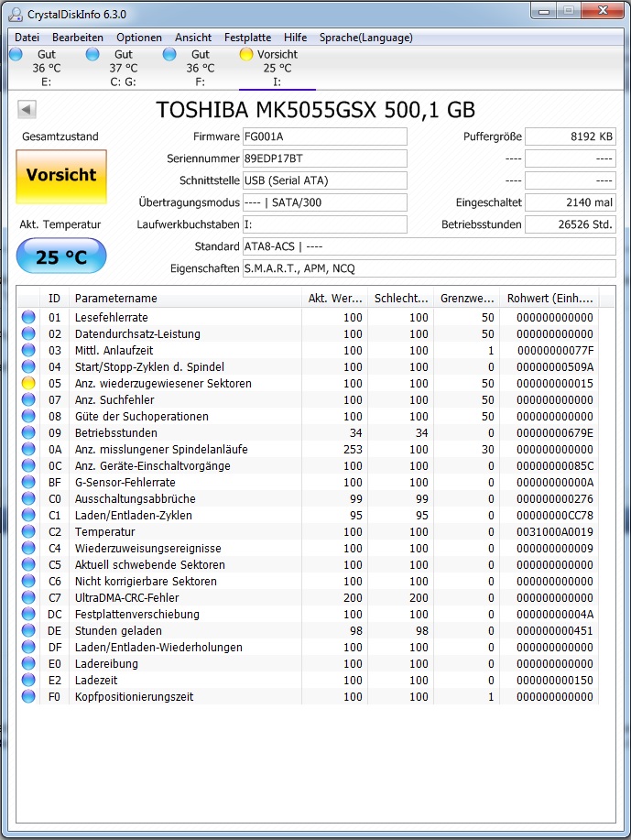Click the blue status icon for Anz. Suchfehler
The height and width of the screenshot is (840, 631).
[28, 399]
